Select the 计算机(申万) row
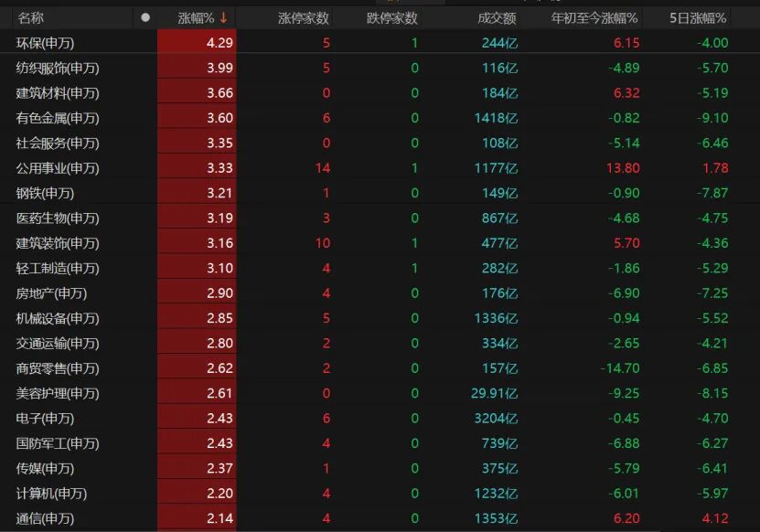Image resolution: width=760 pixels, height=532 pixels. click(380, 494)
